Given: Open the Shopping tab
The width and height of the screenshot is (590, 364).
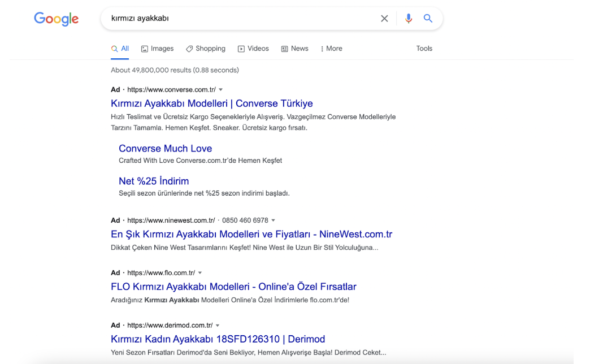Looking at the screenshot, I should [206, 49].
